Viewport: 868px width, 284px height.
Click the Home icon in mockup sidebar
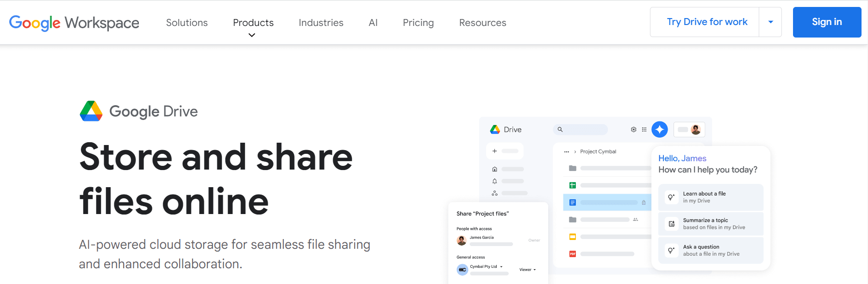coord(495,169)
